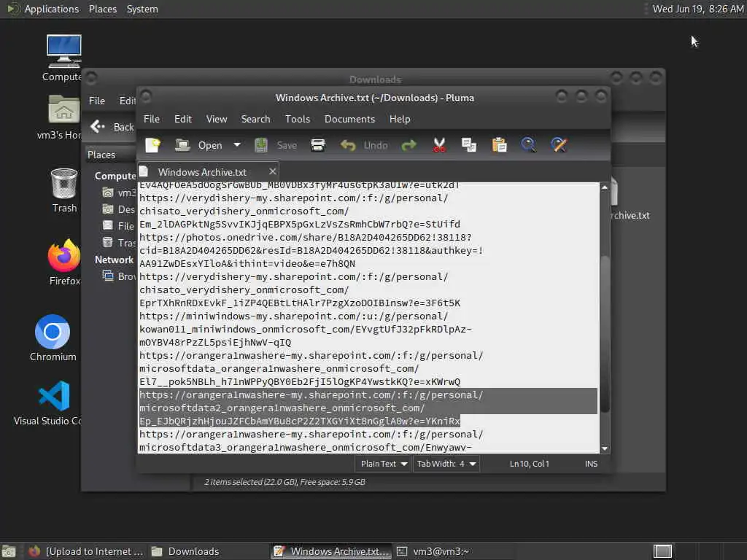
Task: Select Network heading in Downloads sidebar
Action: pos(114,260)
